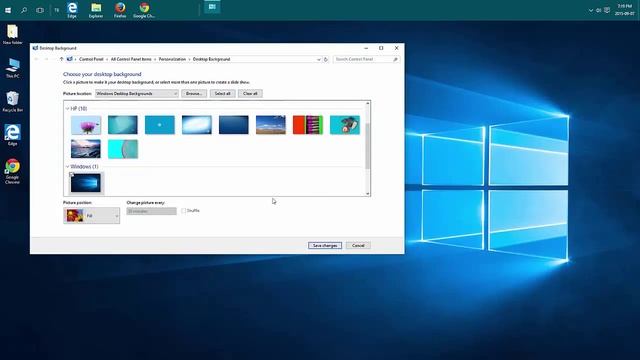Click the Desktop Background title bar icon
Screen dimensions: 640x360
pyautogui.click(x=35, y=48)
